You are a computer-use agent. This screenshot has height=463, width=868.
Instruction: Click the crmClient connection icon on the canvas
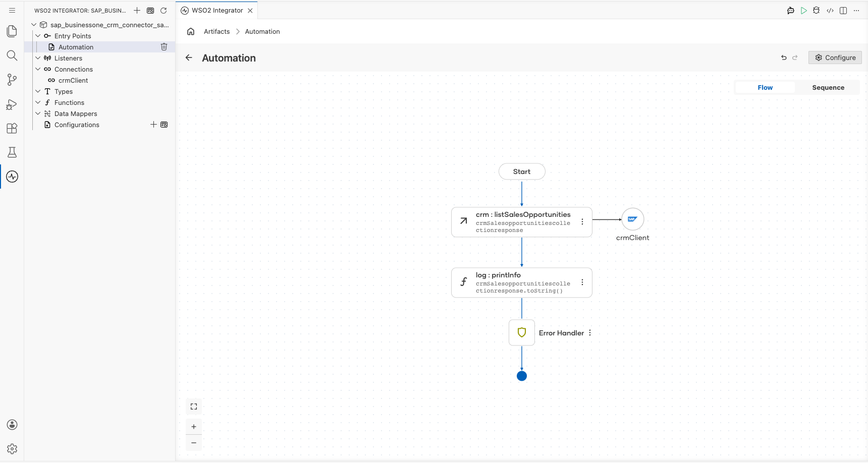click(633, 219)
